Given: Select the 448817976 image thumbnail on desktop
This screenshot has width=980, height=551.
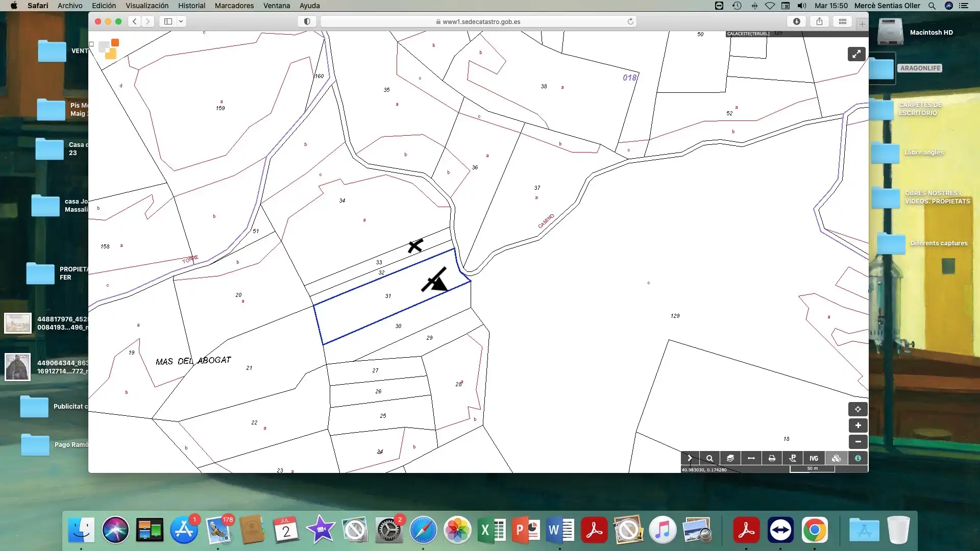Looking at the screenshot, I should [18, 323].
